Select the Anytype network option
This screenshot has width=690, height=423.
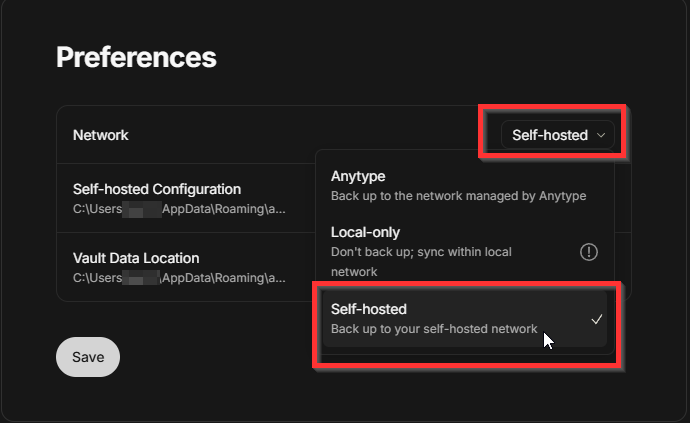(358, 176)
